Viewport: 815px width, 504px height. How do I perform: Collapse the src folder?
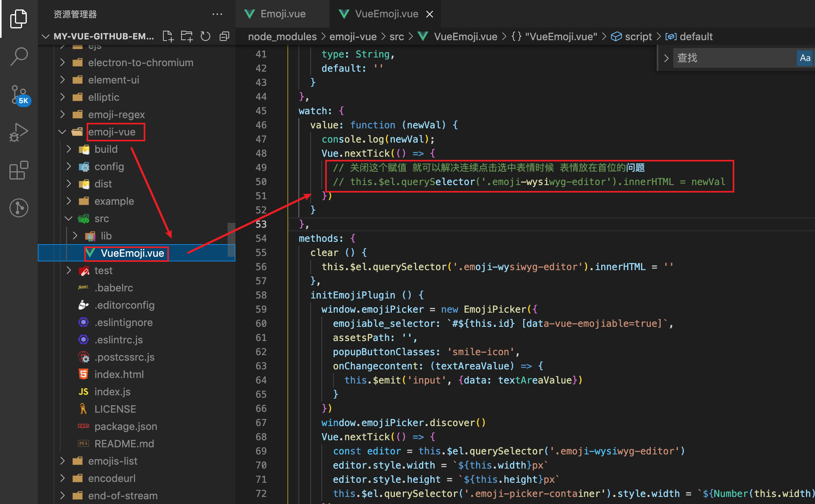[x=137, y=219]
